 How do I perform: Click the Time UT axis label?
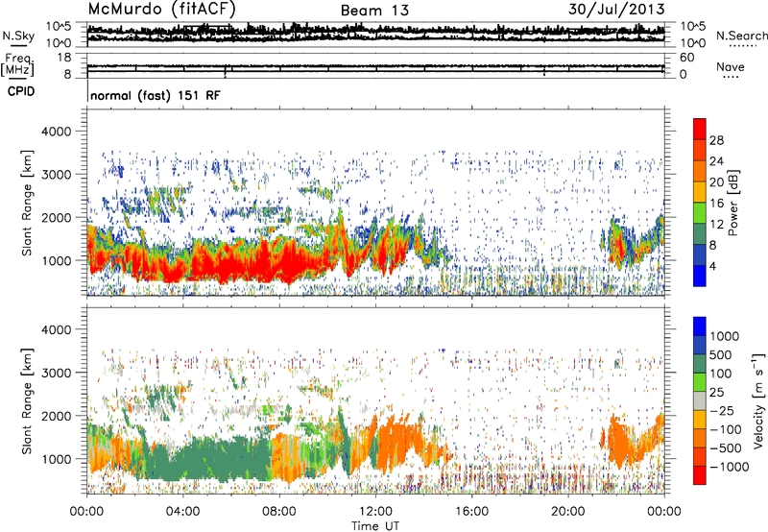tap(375, 526)
